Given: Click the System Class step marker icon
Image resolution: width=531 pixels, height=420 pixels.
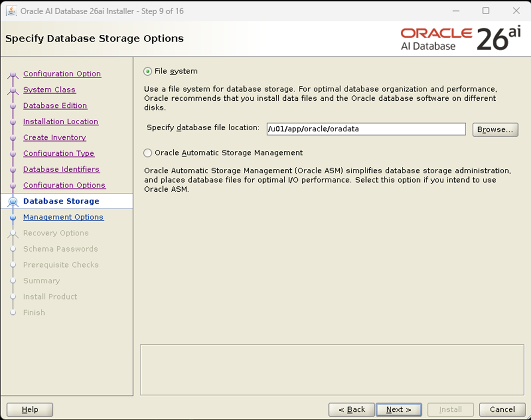Looking at the screenshot, I should pos(13,90).
